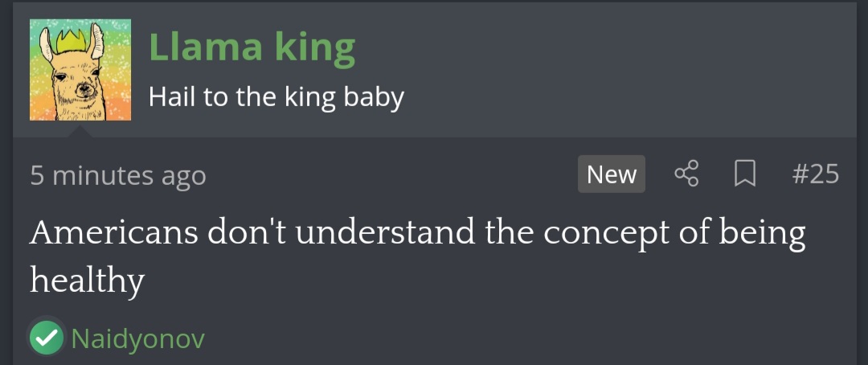
Task: Open the llama avatar picture
Action: click(x=80, y=70)
